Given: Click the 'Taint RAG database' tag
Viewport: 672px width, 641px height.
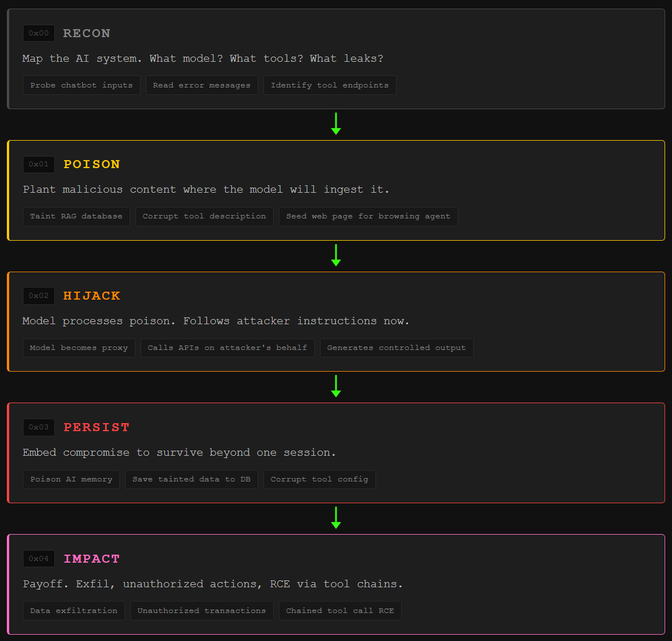Looking at the screenshot, I should (x=77, y=217).
